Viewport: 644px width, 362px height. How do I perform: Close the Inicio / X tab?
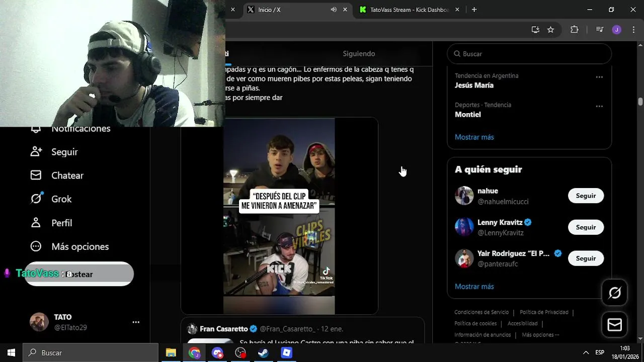point(345,10)
